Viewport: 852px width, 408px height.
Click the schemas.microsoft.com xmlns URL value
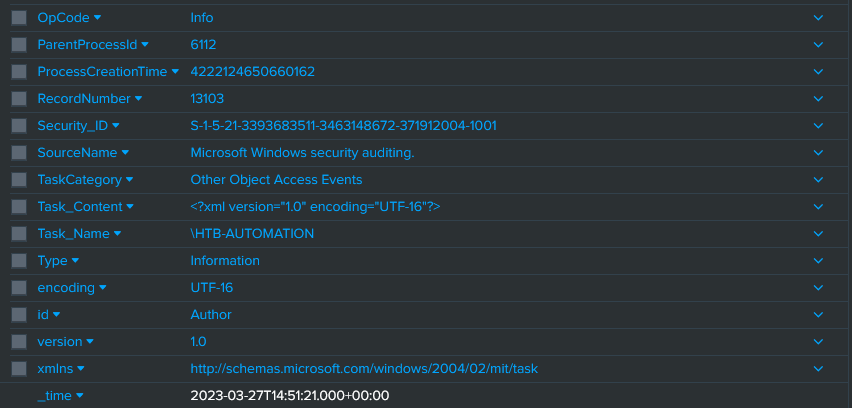click(364, 369)
